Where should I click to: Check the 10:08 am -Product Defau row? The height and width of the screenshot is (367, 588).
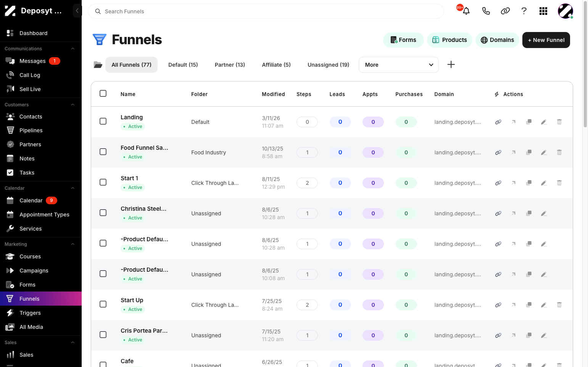tap(103, 274)
